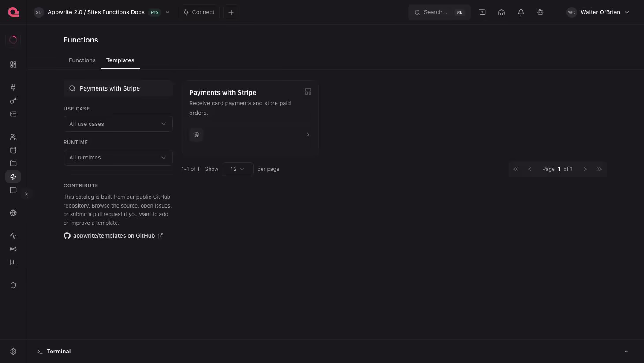The image size is (644, 363).
Task: Open the plug integrations icon in sidebar
Action: tap(13, 87)
